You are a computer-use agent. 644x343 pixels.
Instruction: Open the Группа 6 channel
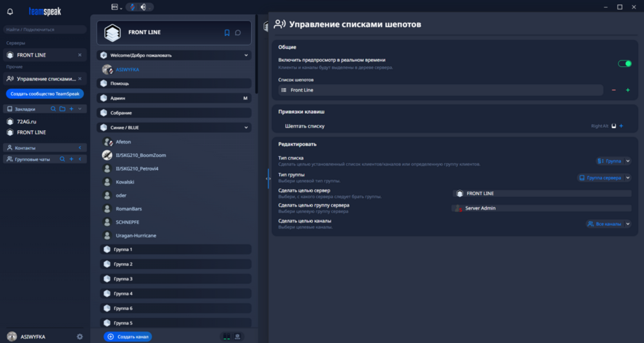pos(176,308)
